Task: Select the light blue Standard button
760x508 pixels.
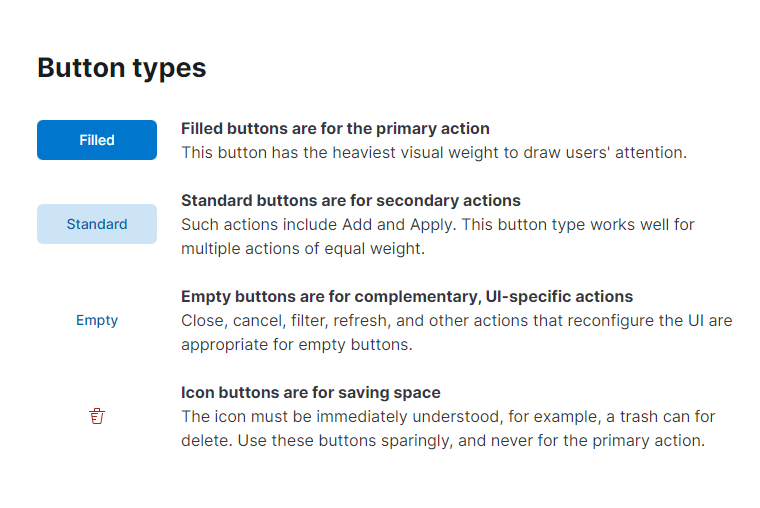Action: pyautogui.click(x=97, y=224)
